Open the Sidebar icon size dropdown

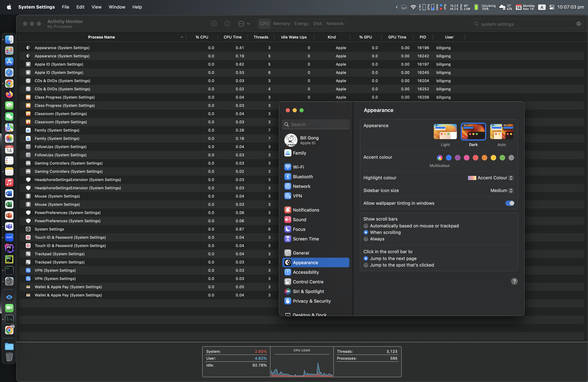[502, 190]
